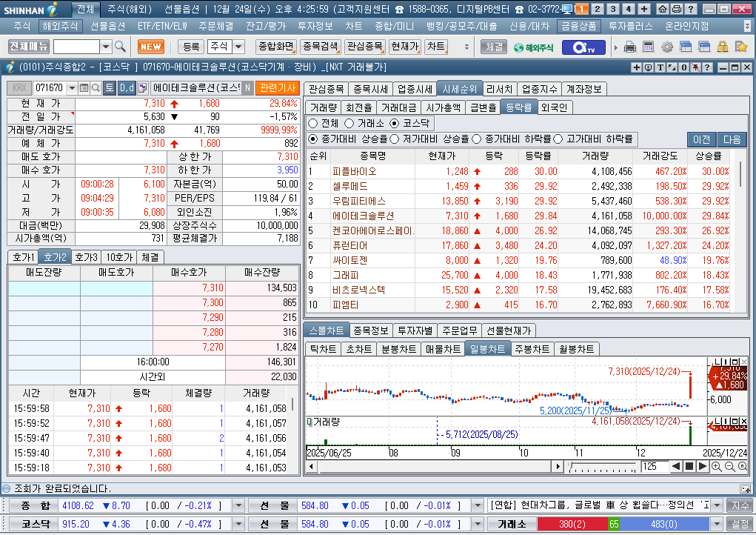756x535 pixels.
Task: Select 종가대비 상승률 radio option
Action: tap(313, 139)
